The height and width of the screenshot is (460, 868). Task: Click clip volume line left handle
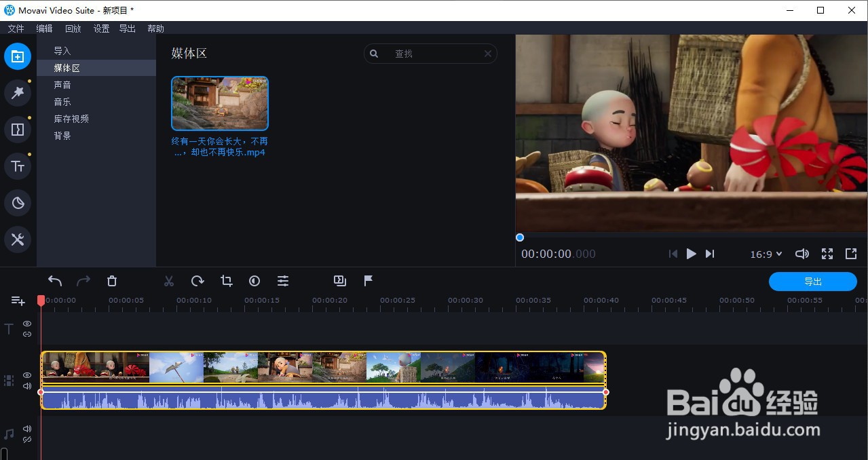click(x=41, y=391)
